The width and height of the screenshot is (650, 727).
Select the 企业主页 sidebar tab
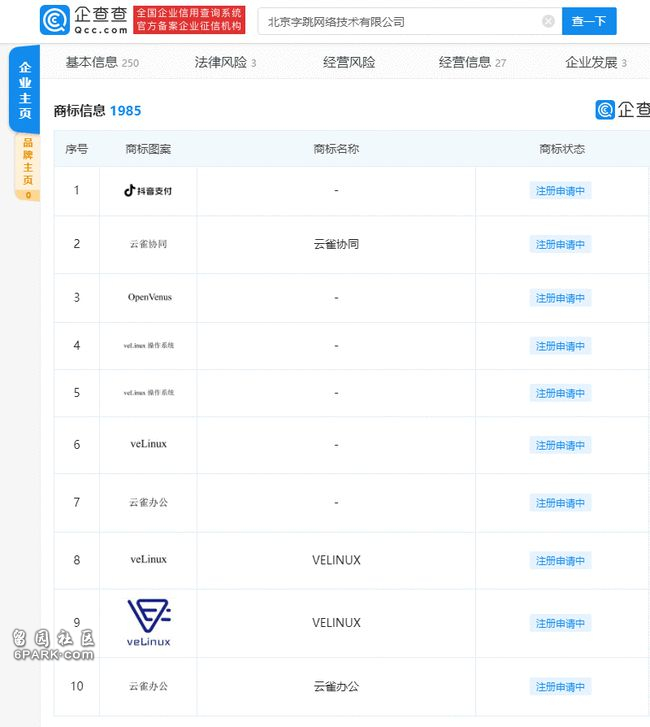coord(25,90)
